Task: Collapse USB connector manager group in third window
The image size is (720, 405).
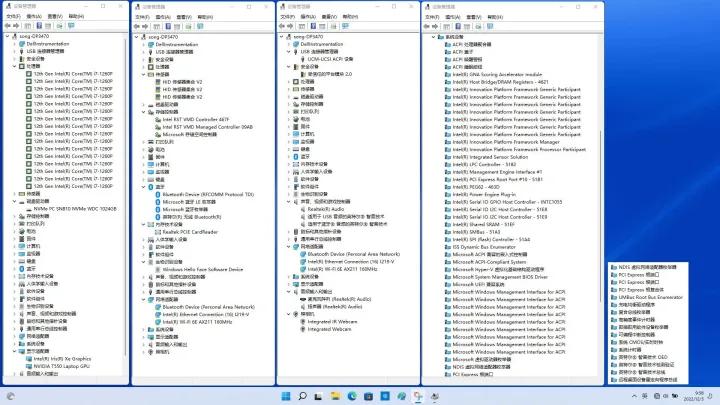Action: point(288,51)
